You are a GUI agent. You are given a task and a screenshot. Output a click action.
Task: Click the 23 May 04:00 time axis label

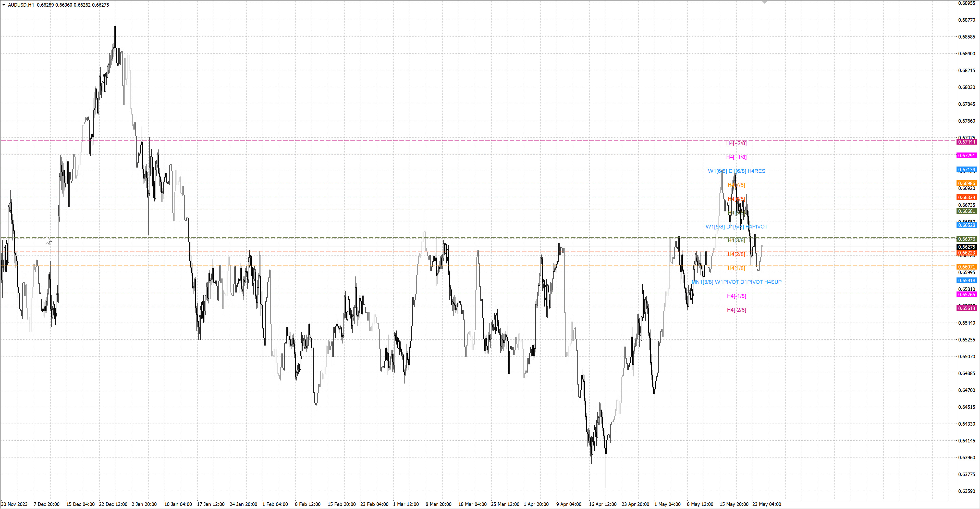tap(767, 504)
